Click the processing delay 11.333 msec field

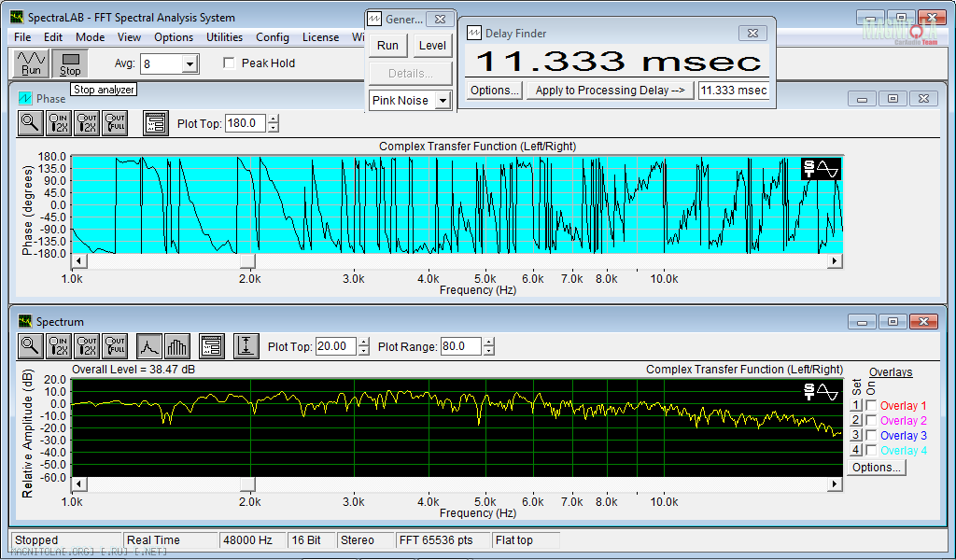pos(734,91)
